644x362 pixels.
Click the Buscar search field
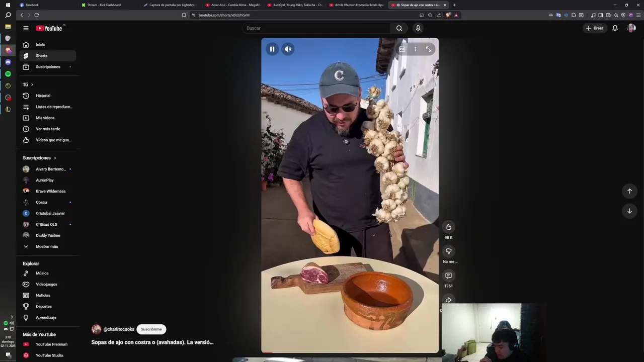pyautogui.click(x=317, y=28)
